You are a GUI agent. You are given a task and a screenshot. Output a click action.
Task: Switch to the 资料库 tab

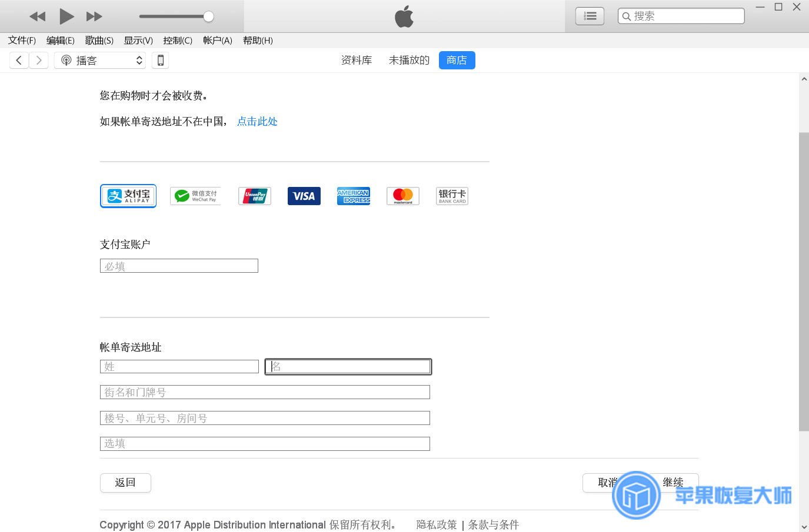356,60
